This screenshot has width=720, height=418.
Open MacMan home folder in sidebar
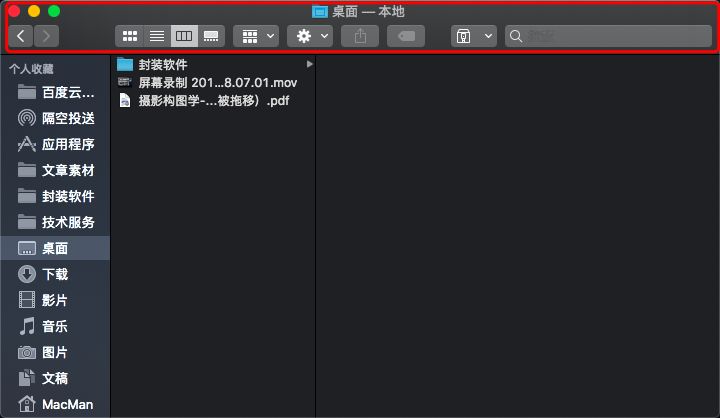point(56,404)
